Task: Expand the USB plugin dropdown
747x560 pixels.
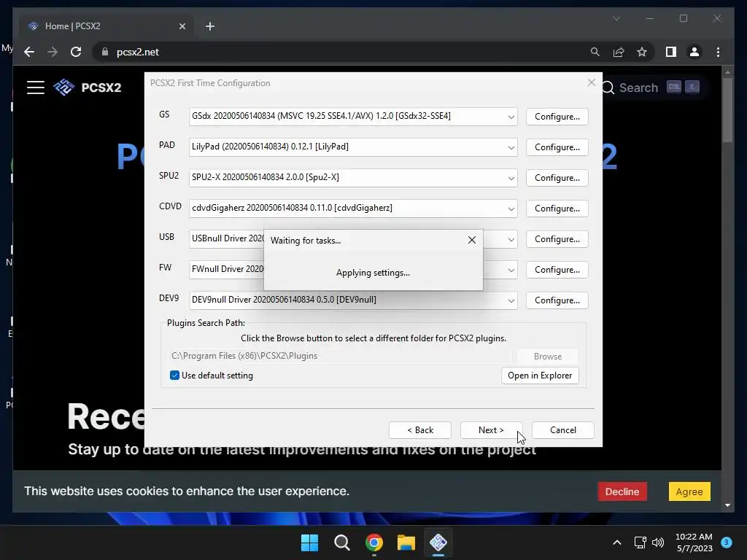Action: 511,239
